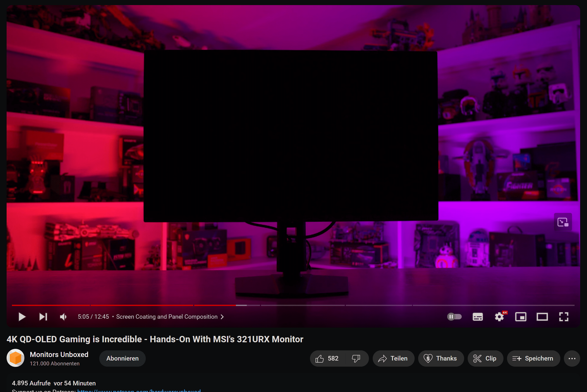Image resolution: width=587 pixels, height=392 pixels.
Task: Click the 4.895 Aufrufe view count
Action: (31, 383)
